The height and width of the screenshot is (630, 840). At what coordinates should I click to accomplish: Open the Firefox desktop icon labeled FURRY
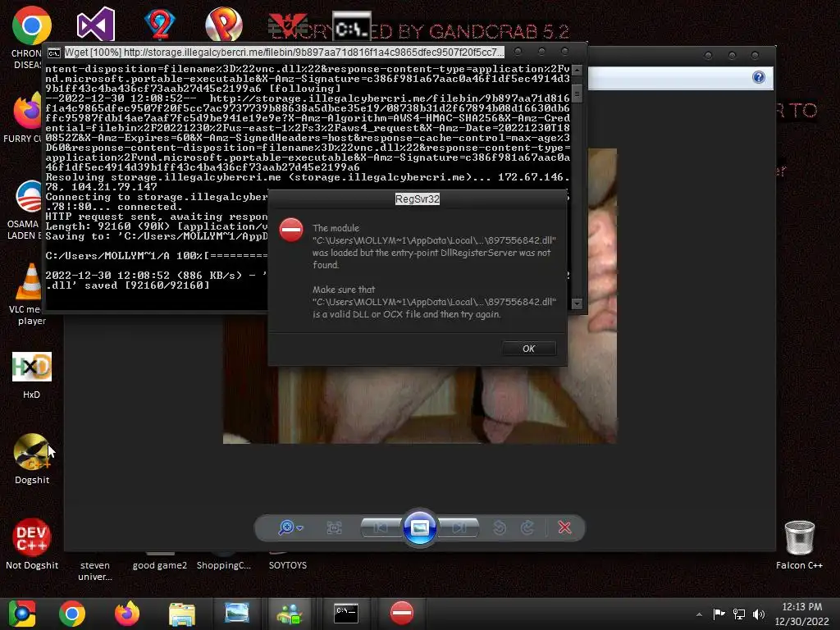(28, 111)
